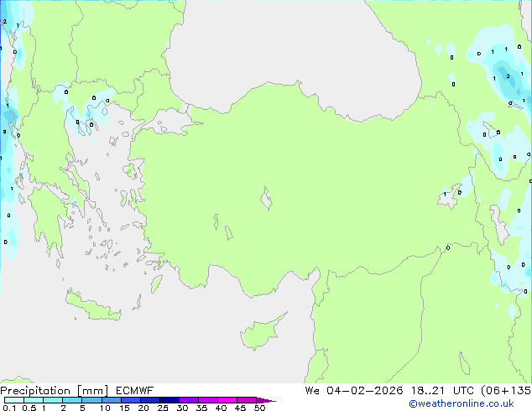Open the weatheronline.co.uk copyright link
The image size is (532, 411).
coord(462,403)
